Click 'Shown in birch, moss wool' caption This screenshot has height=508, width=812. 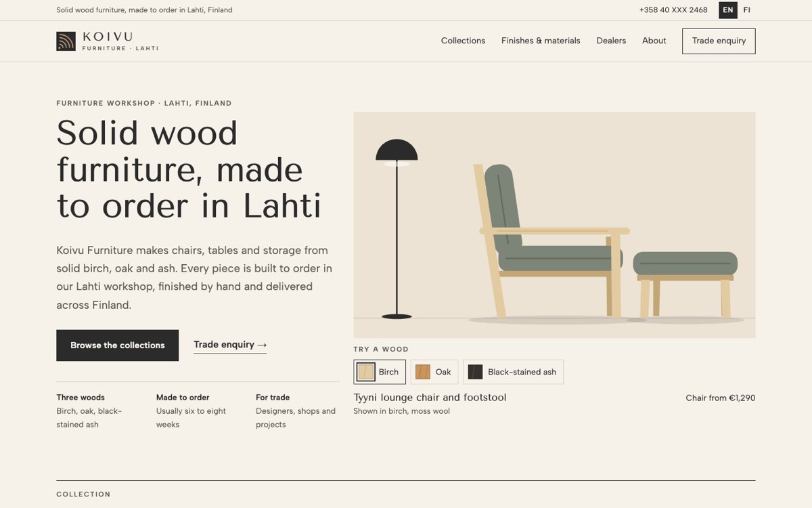tap(401, 411)
